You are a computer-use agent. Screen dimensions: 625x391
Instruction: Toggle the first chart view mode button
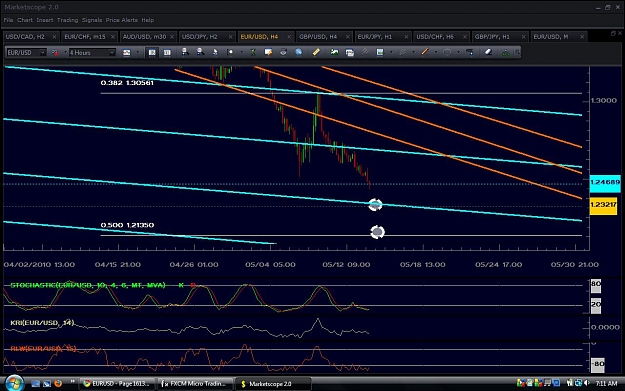tap(152, 53)
